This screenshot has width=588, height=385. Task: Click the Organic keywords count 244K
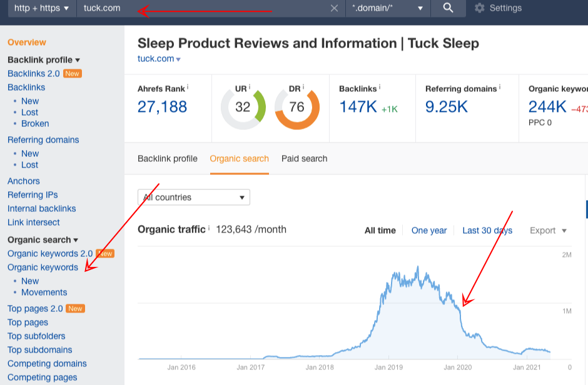click(x=547, y=107)
